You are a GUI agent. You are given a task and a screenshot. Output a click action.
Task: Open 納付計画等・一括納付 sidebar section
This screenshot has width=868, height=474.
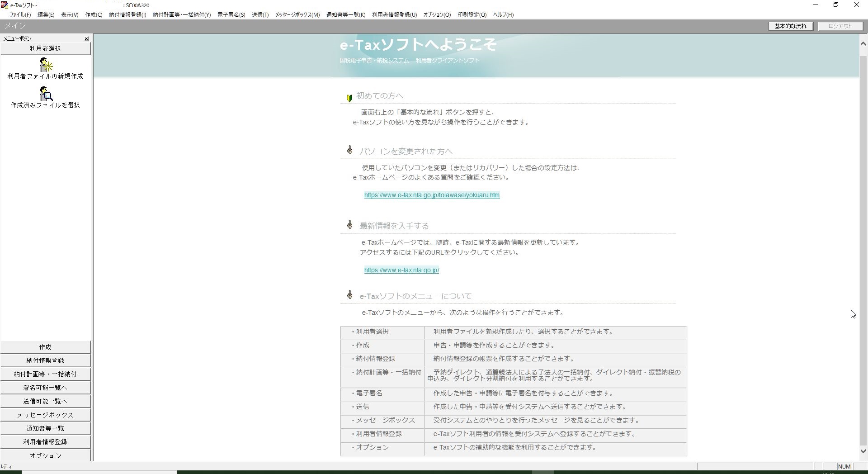(x=45, y=374)
